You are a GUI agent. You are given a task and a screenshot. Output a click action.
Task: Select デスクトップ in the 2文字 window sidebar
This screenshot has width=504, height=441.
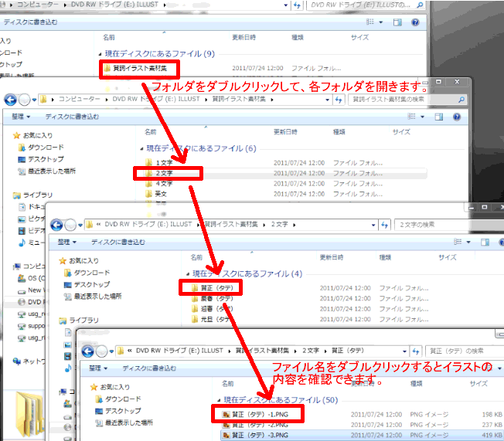[x=87, y=284]
